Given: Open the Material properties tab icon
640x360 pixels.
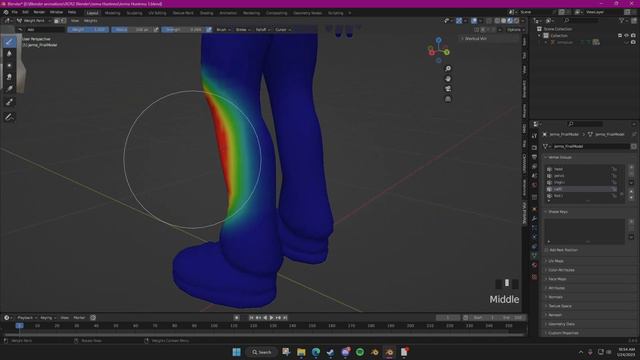Looking at the screenshot, I should click(534, 265).
